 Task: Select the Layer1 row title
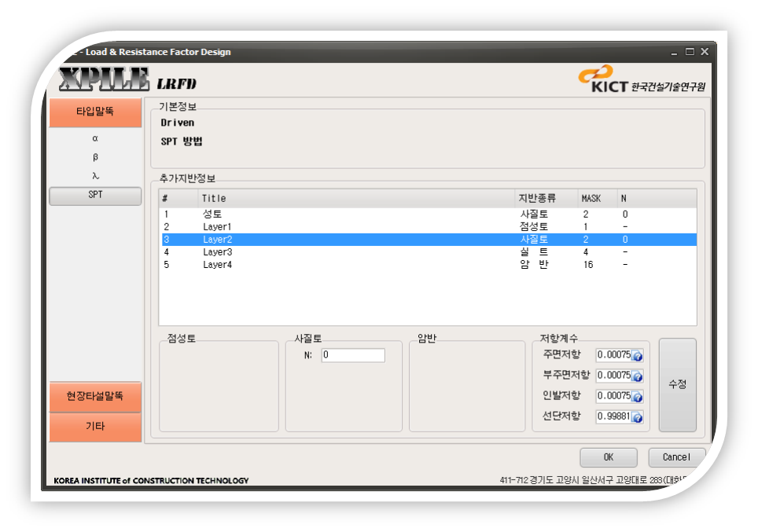(x=217, y=226)
